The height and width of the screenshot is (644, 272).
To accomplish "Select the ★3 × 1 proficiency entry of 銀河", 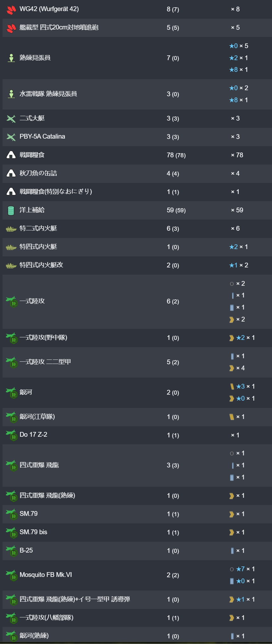I will coord(242,386).
